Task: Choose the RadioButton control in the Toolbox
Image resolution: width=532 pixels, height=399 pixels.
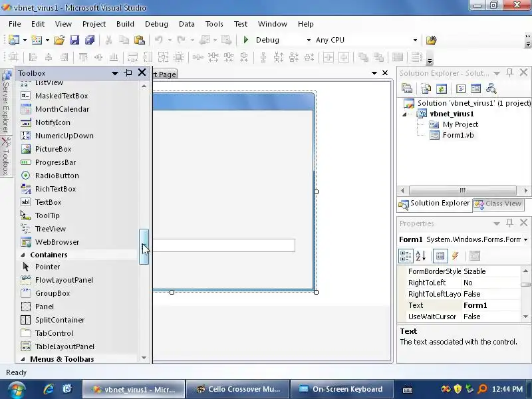Action: (57, 176)
